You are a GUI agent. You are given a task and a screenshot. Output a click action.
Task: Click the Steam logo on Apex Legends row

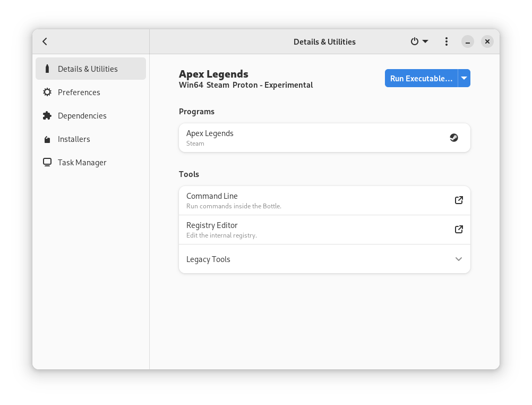point(453,138)
